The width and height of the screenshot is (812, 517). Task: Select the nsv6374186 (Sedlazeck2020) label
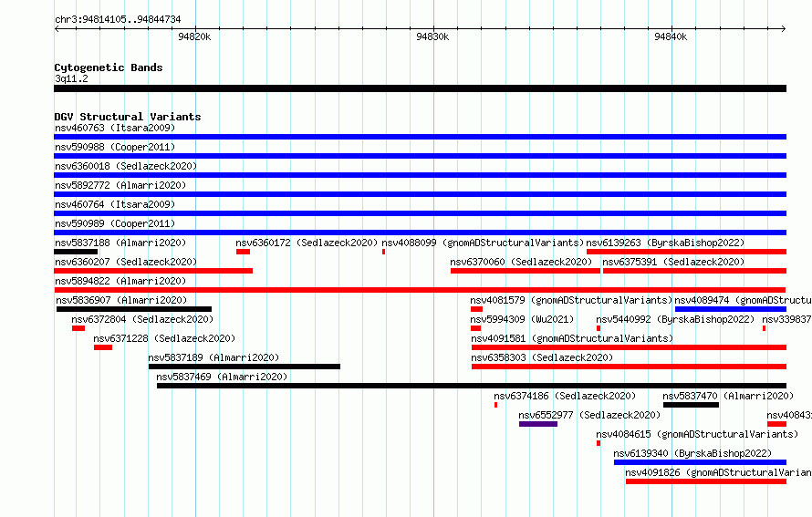click(x=565, y=396)
